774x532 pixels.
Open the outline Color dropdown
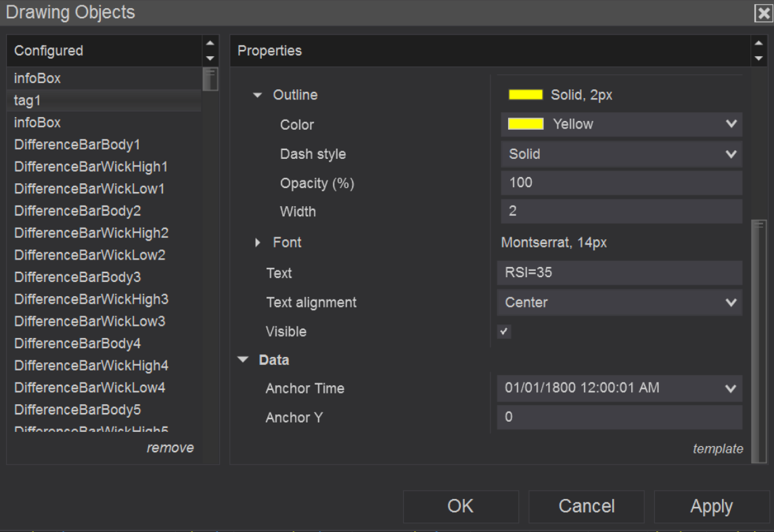coord(730,124)
